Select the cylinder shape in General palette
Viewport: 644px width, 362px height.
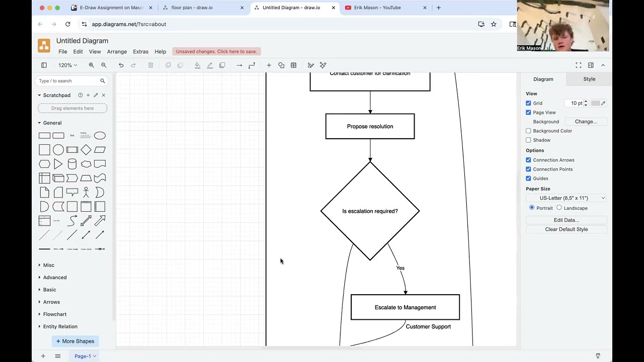pyautogui.click(x=72, y=164)
